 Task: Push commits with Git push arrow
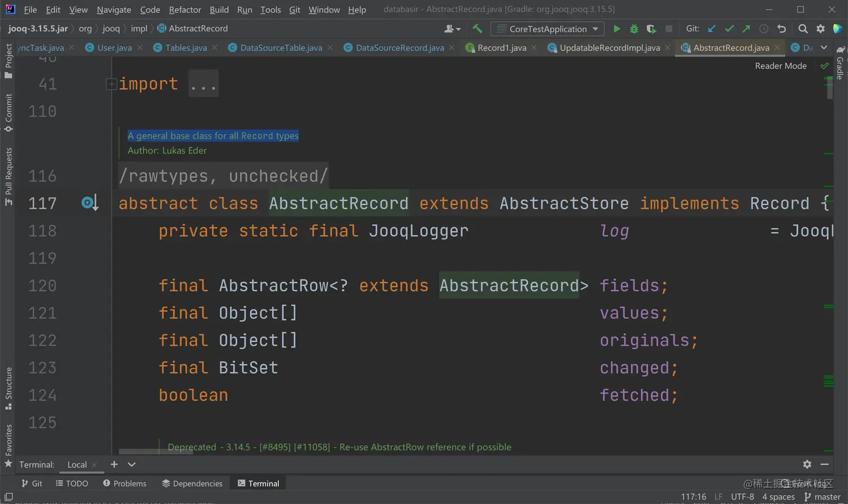746,29
